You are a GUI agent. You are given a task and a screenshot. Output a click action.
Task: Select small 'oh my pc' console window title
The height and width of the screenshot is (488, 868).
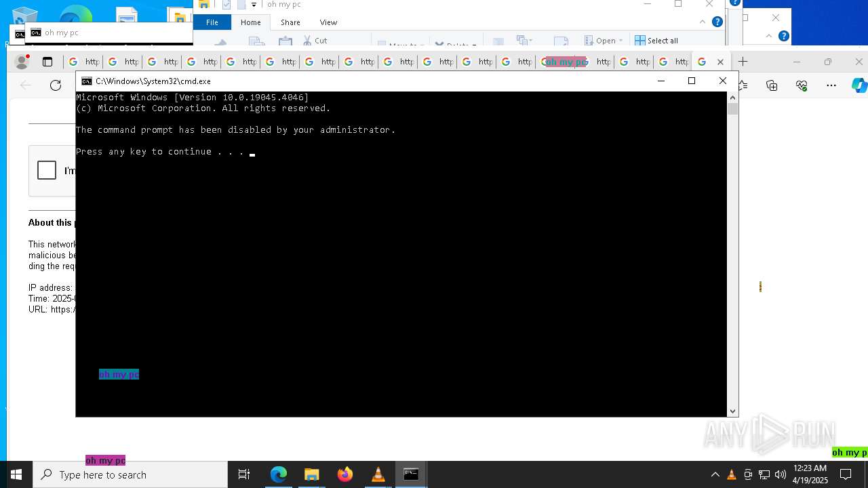tap(62, 33)
